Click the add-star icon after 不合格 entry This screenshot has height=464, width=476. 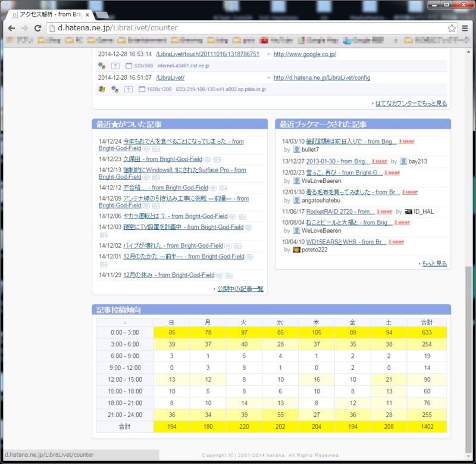click(x=223, y=188)
